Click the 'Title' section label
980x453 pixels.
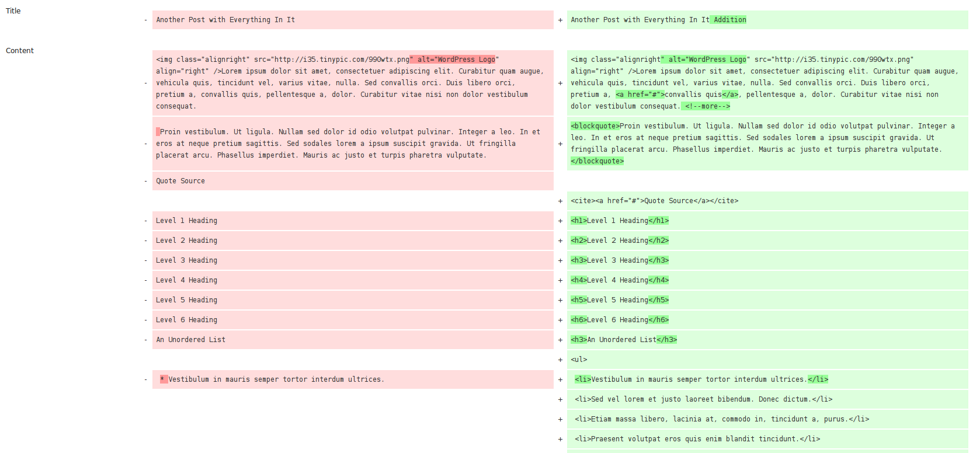(13, 11)
